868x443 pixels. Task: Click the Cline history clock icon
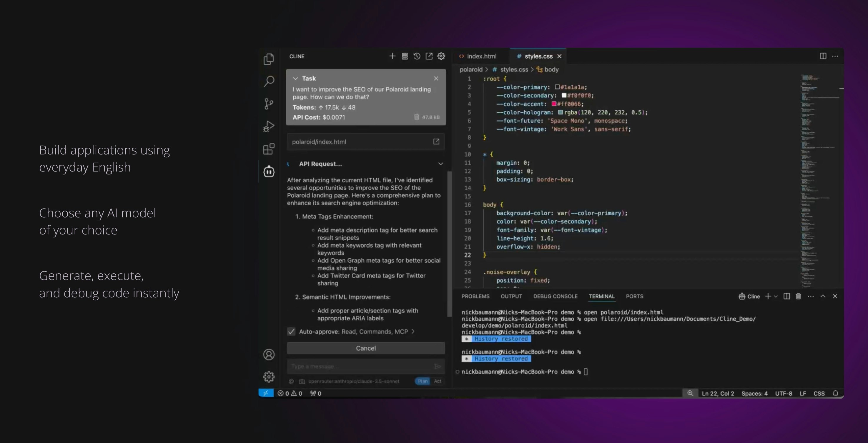417,56
